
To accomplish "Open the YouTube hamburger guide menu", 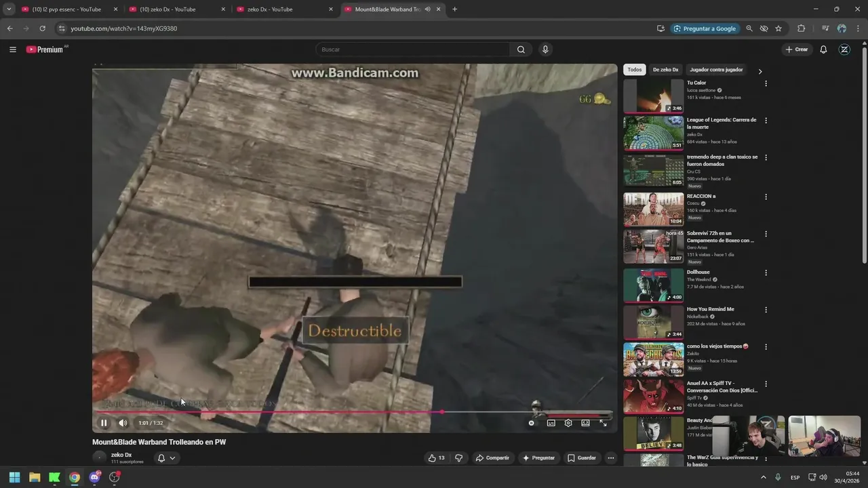I will tap(13, 49).
